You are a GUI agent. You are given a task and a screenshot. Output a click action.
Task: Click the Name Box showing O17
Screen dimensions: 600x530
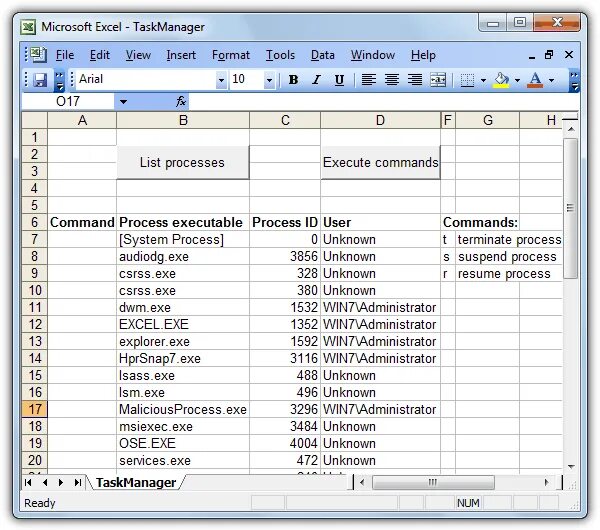(x=68, y=101)
